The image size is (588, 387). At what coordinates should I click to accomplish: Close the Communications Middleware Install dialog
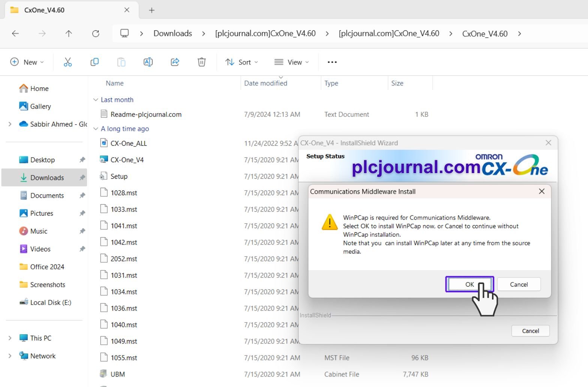[541, 191]
